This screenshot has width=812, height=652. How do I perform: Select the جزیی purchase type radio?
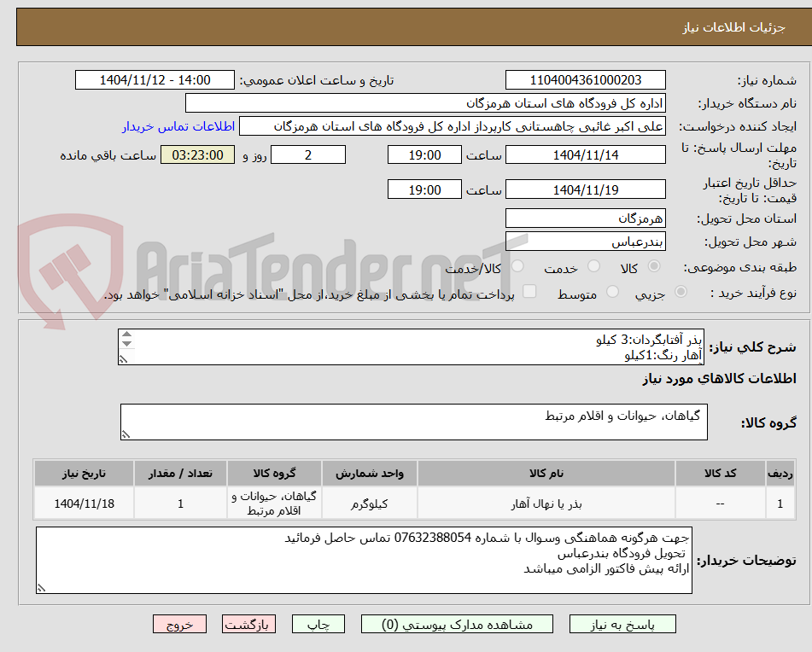pyautogui.click(x=681, y=292)
